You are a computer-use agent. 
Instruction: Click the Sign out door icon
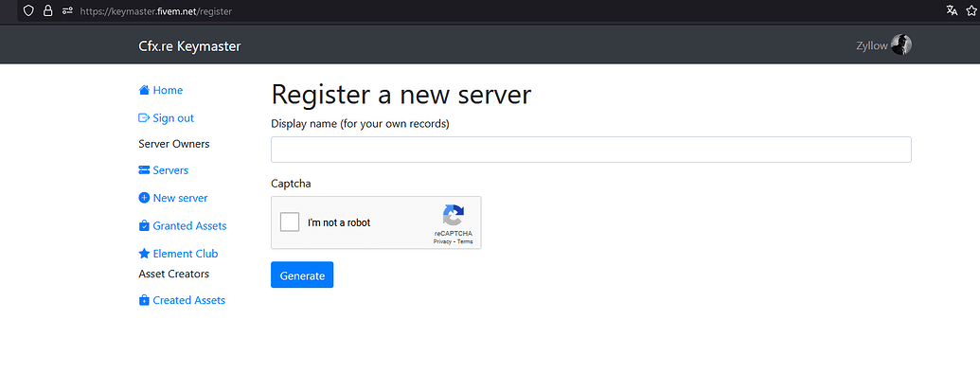click(144, 118)
